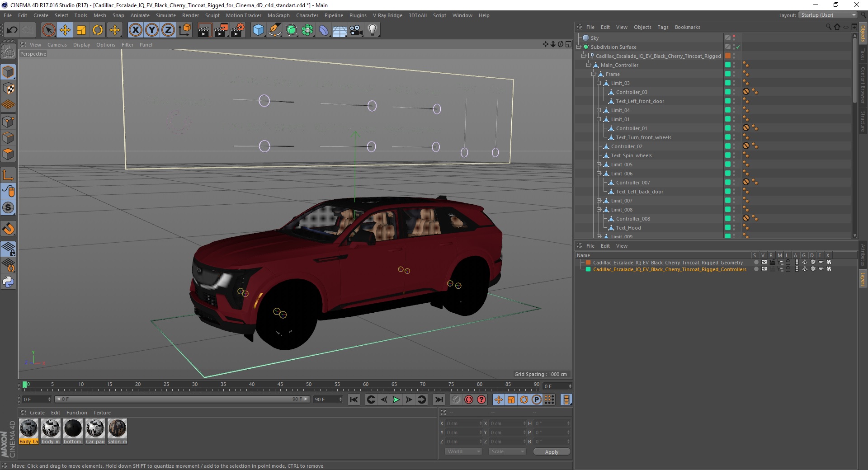Expand the Limit_005 tree node
Image resolution: width=868 pixels, height=470 pixels.
[x=599, y=164]
